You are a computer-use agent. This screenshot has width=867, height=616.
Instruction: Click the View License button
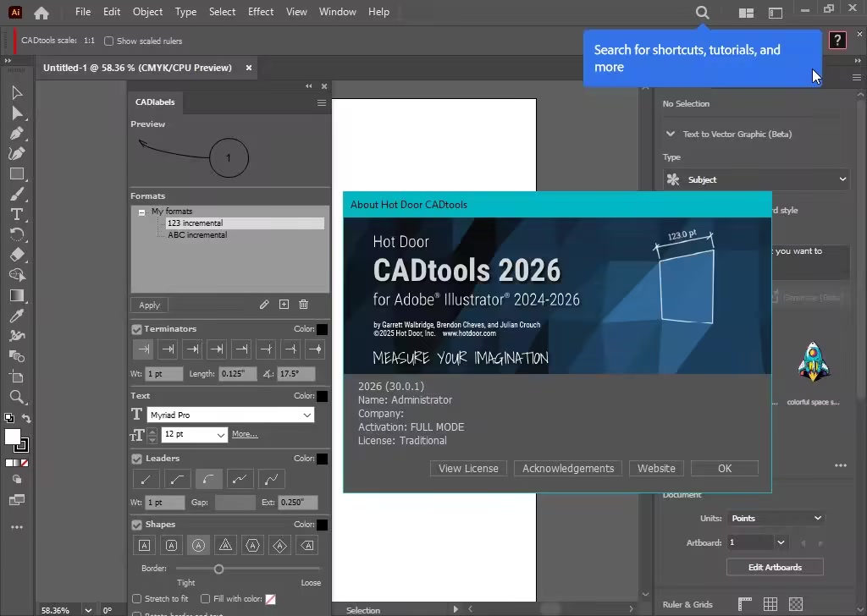pos(468,468)
